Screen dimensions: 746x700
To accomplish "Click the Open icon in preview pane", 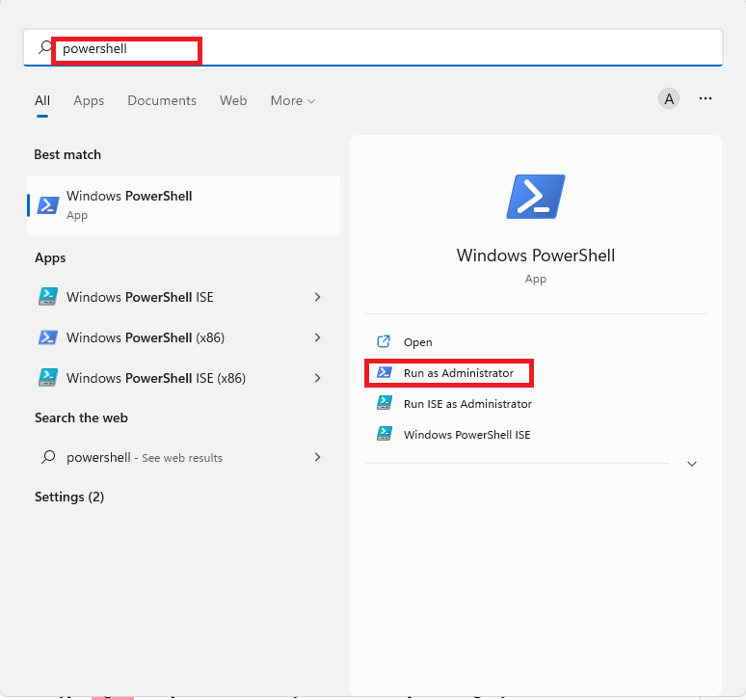I will [384, 341].
